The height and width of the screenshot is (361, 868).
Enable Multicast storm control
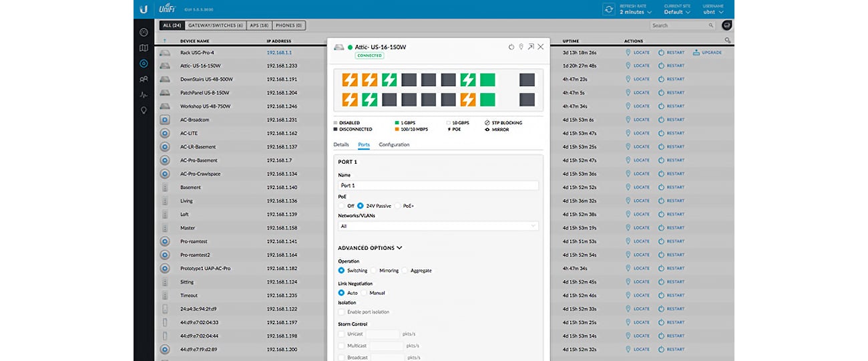(x=341, y=346)
